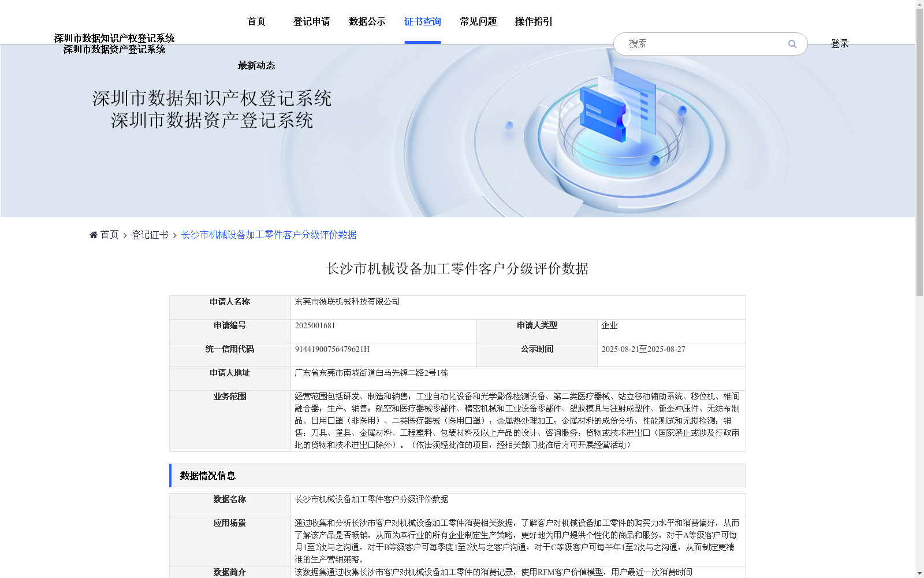Viewport: 924px width, 578px height.
Task: Open the 登记申请 menu item
Action: coord(312,21)
